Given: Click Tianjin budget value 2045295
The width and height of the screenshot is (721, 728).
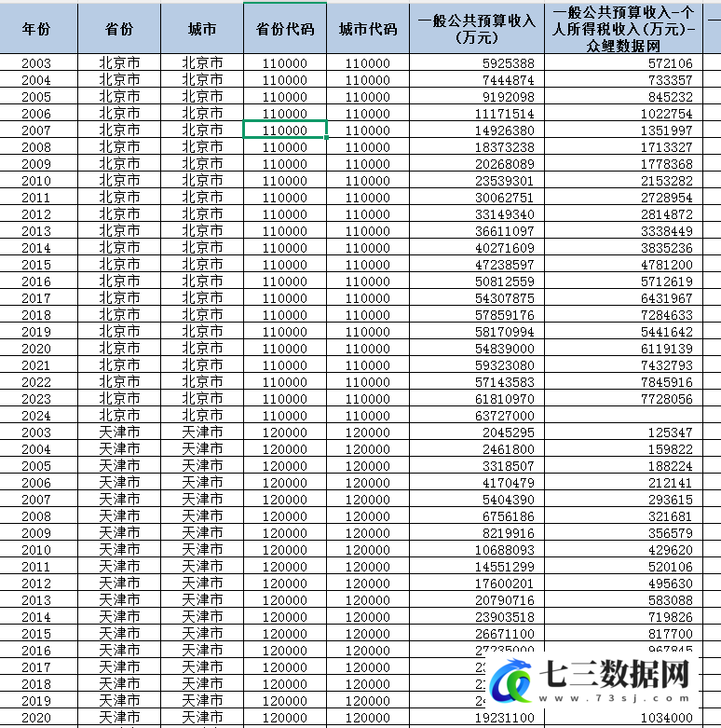Looking at the screenshot, I should [509, 433].
